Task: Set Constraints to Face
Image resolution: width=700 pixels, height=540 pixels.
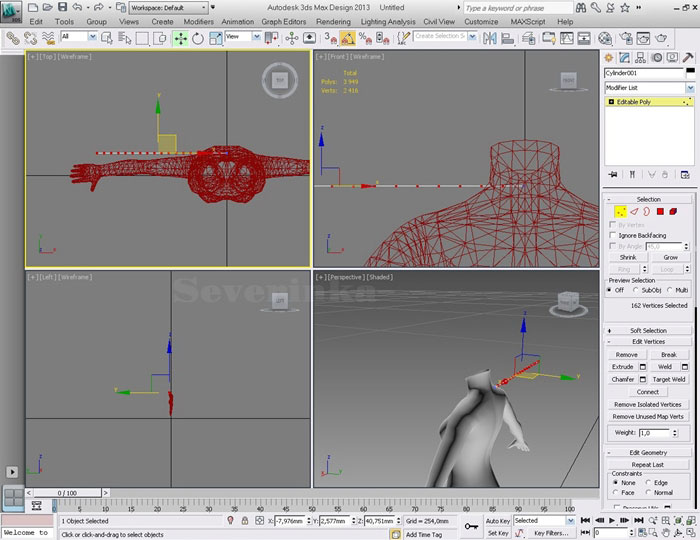Action: [x=616, y=492]
